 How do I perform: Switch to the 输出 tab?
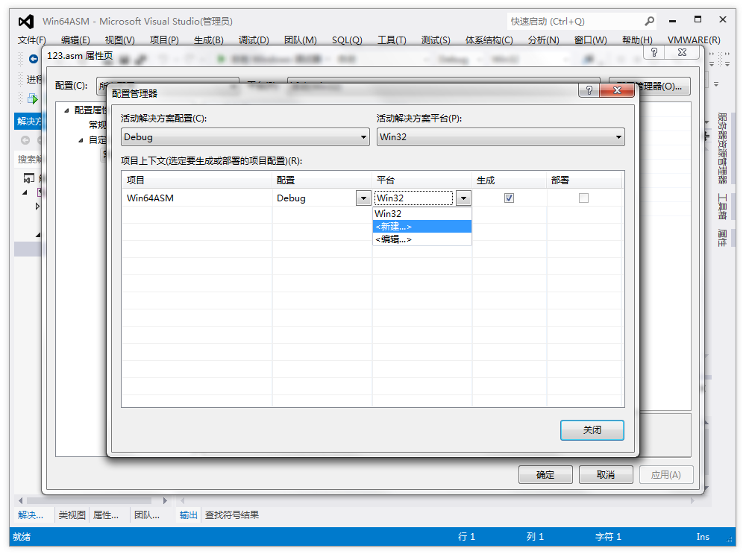pyautogui.click(x=188, y=515)
